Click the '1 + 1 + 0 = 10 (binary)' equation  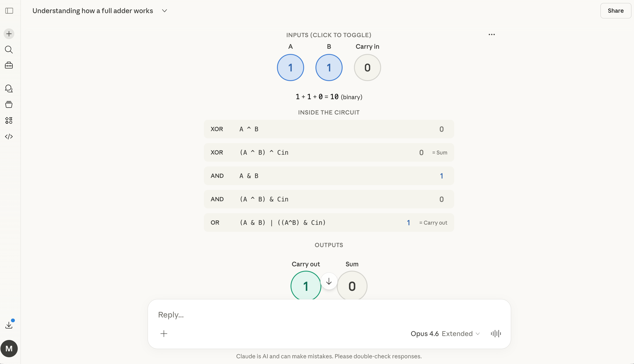329,97
